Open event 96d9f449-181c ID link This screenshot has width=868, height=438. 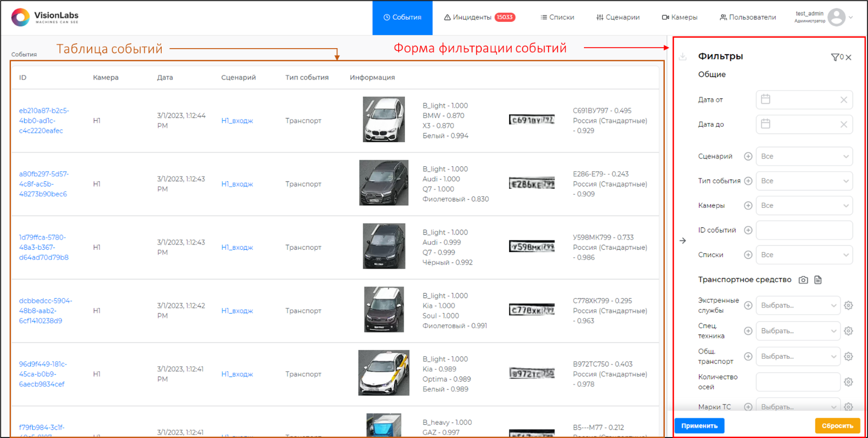(43, 375)
